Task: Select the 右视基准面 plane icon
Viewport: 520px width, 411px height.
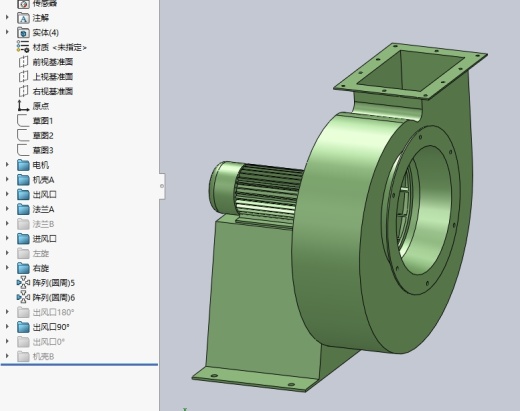Action: tap(23, 91)
